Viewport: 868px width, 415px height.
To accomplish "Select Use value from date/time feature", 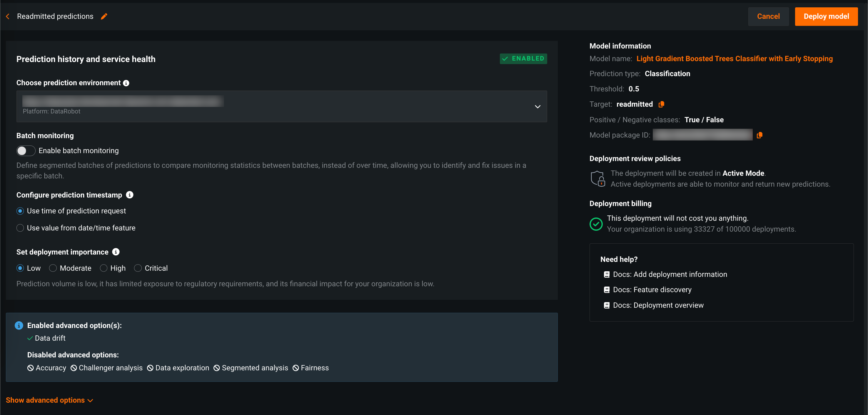I will [x=20, y=228].
